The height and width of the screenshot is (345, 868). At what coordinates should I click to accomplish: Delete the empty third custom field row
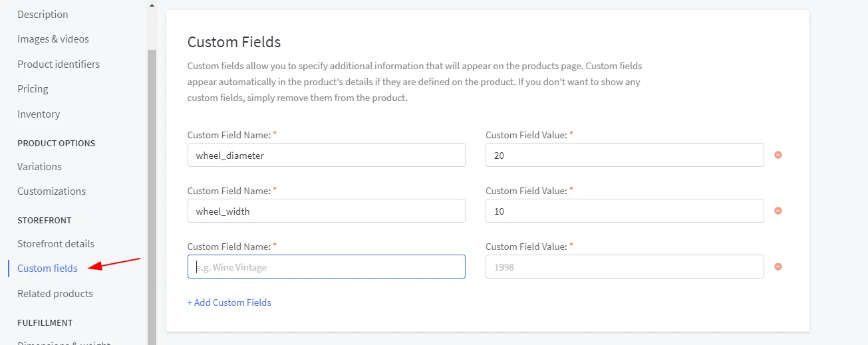(778, 267)
